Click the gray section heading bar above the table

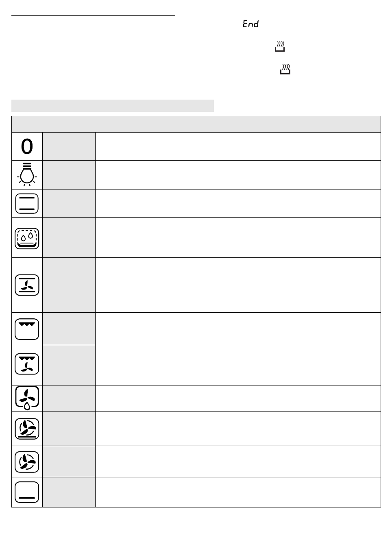coord(113,106)
